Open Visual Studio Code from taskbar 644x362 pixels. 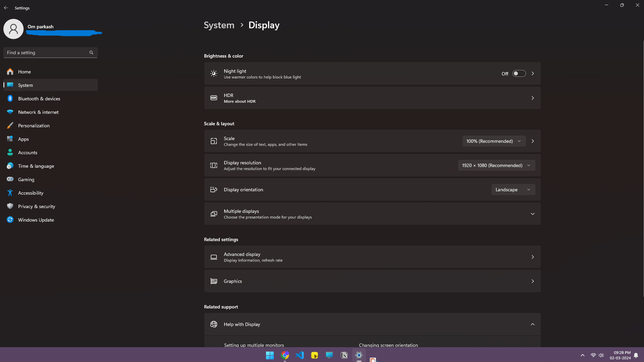pos(300,355)
